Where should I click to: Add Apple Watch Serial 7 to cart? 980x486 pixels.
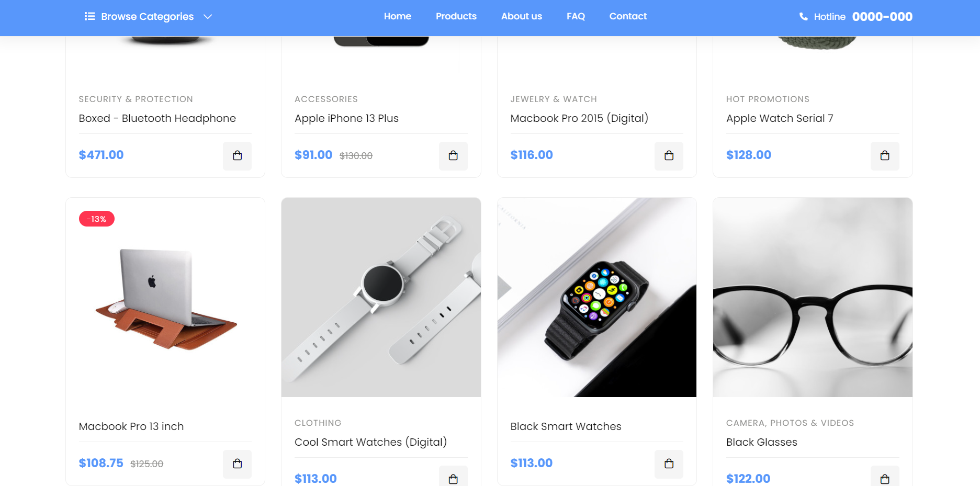(885, 156)
